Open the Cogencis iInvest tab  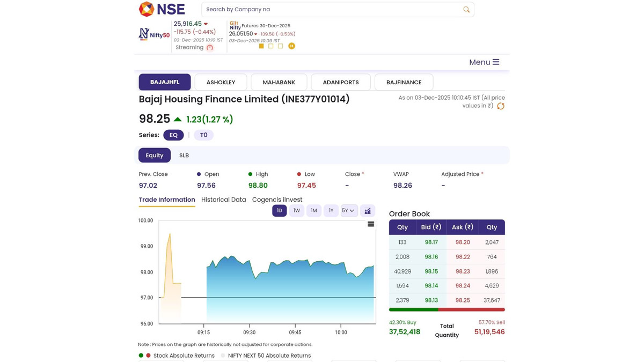(277, 200)
